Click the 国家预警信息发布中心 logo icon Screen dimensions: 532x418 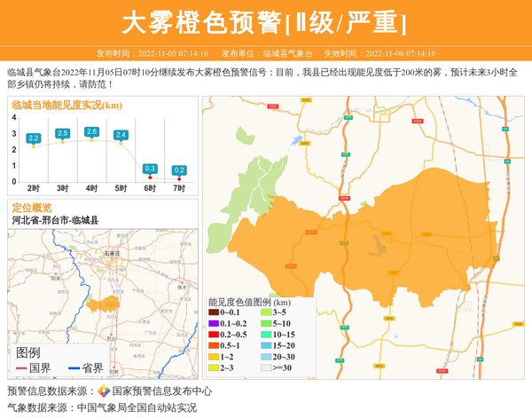tap(104, 390)
